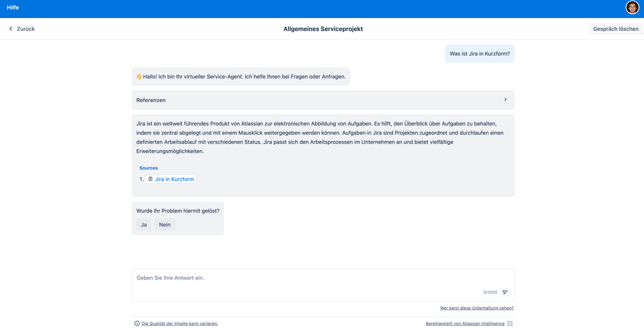This screenshot has width=644, height=329.
Task: Click 'Wurde Ihr Problem hiermit gelöst?' text
Action: (x=178, y=211)
